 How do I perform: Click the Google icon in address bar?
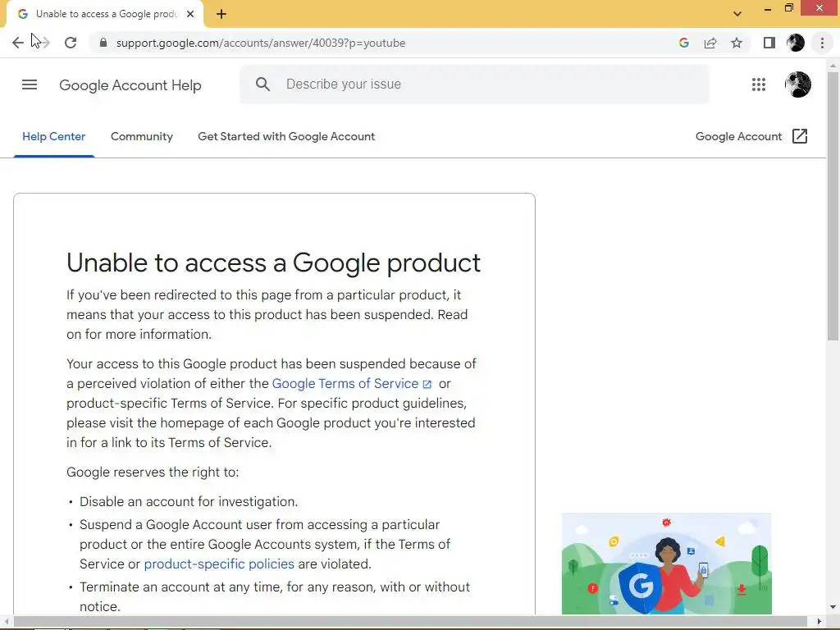click(683, 43)
